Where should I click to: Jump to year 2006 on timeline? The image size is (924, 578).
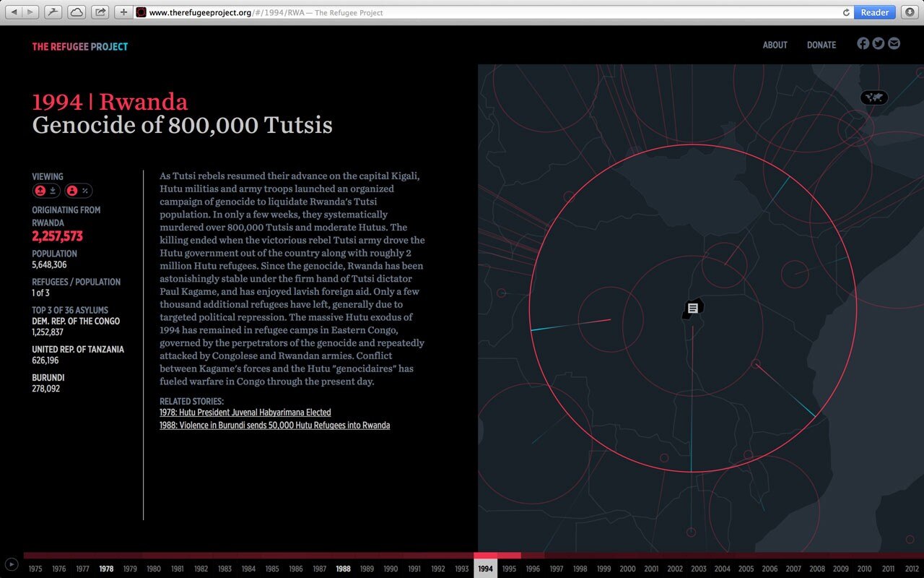pyautogui.click(x=770, y=569)
